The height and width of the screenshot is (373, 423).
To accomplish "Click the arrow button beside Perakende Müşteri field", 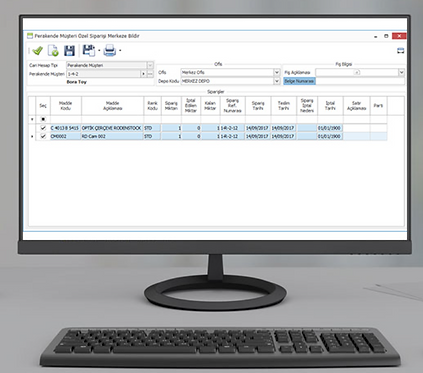I will (x=143, y=74).
